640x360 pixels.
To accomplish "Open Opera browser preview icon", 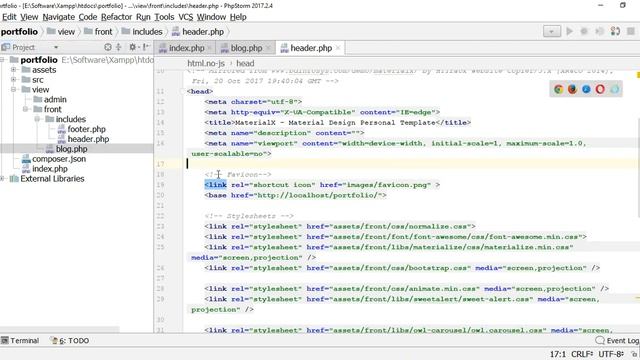I will tap(600, 89).
